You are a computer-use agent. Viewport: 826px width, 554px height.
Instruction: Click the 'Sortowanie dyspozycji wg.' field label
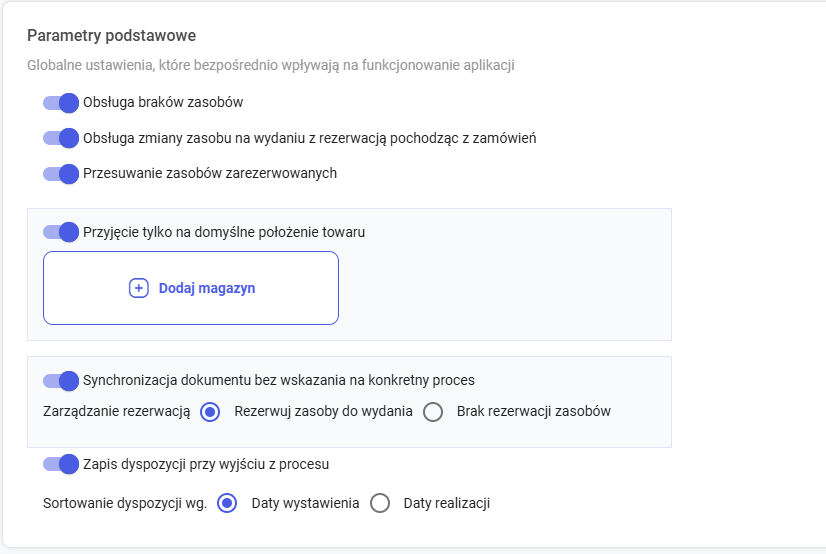tap(125, 504)
